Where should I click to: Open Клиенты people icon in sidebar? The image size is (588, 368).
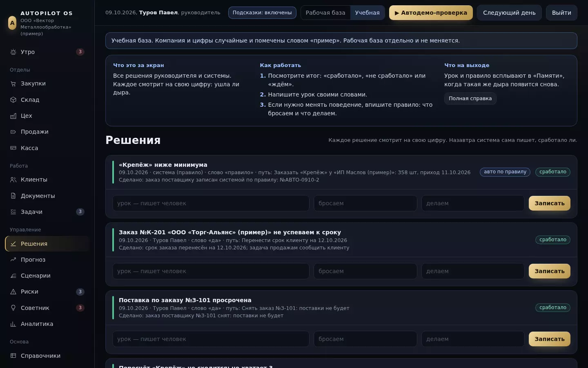(13, 180)
